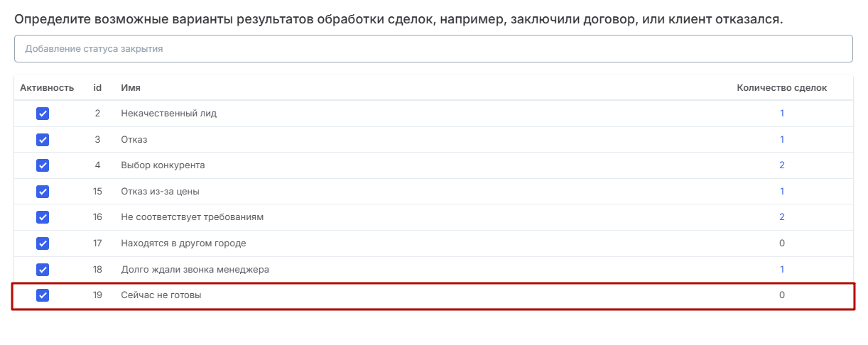Click the Активность column header
868x345 pixels.
click(47, 88)
